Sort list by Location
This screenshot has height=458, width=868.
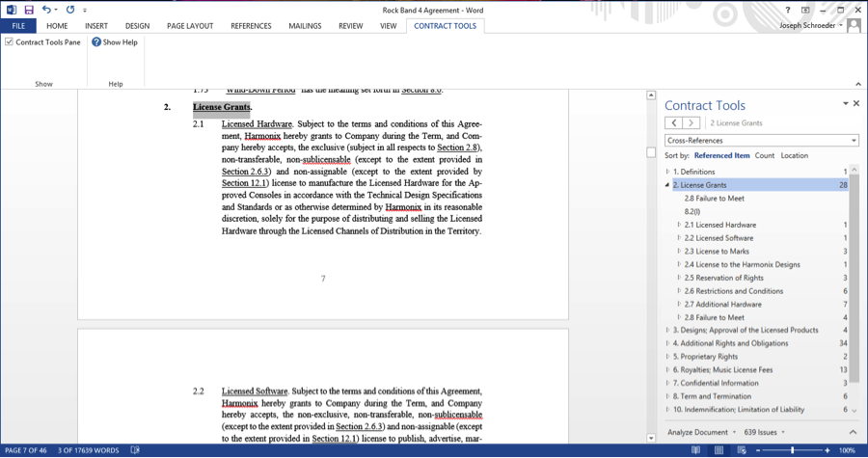(795, 155)
